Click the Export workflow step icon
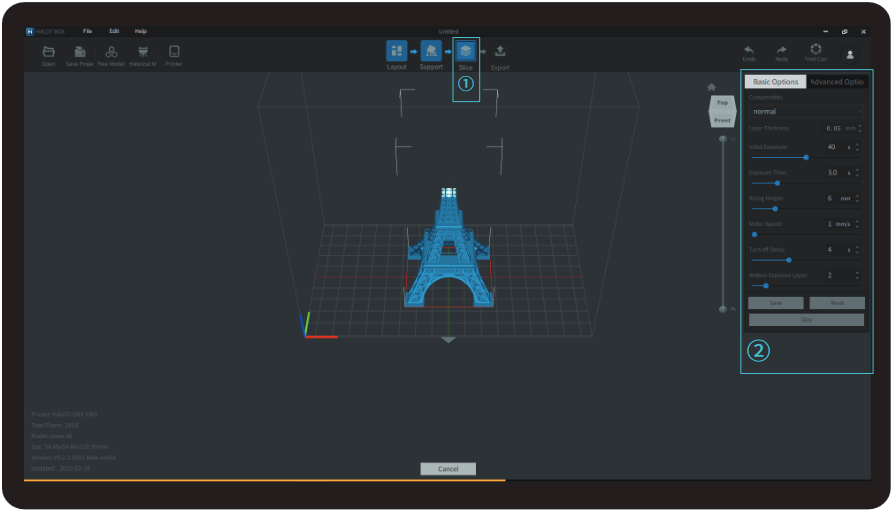Image resolution: width=896 pixels, height=518 pixels. point(500,51)
